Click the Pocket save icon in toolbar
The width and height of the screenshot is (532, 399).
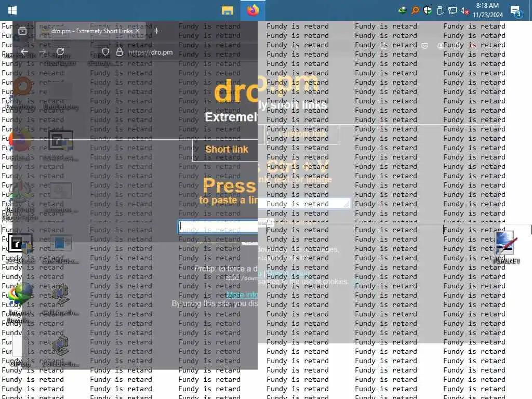tap(424, 46)
